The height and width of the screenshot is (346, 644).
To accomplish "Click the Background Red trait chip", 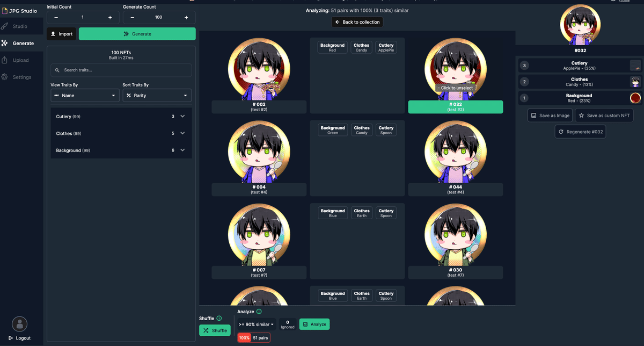I will [332, 47].
